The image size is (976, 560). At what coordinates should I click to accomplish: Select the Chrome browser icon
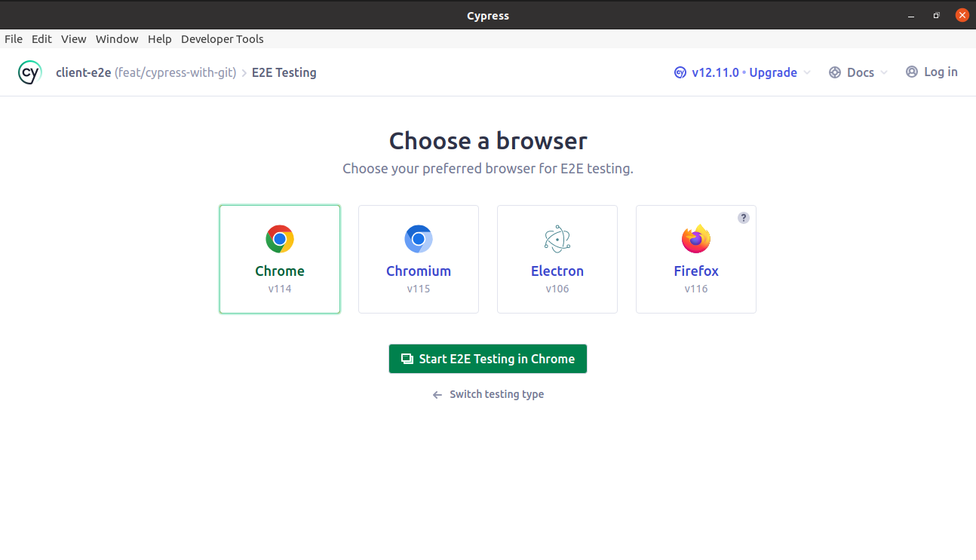point(280,238)
